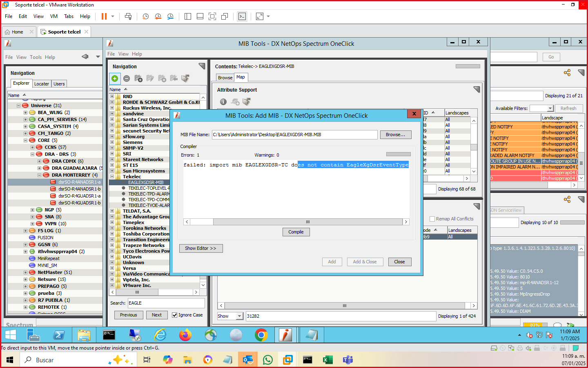The height and width of the screenshot is (368, 588).
Task: Click the Compile button
Action: 296,232
